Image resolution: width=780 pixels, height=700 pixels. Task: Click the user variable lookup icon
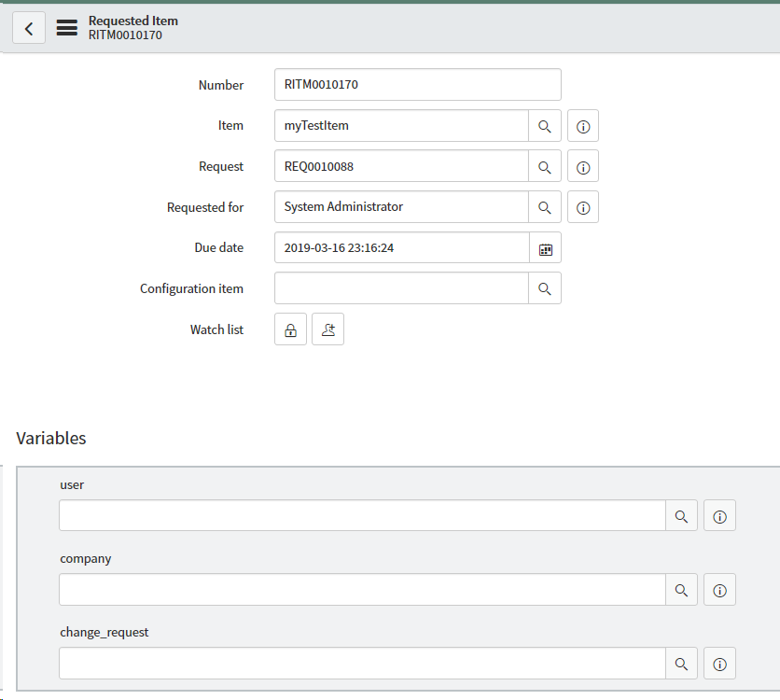[681, 515]
